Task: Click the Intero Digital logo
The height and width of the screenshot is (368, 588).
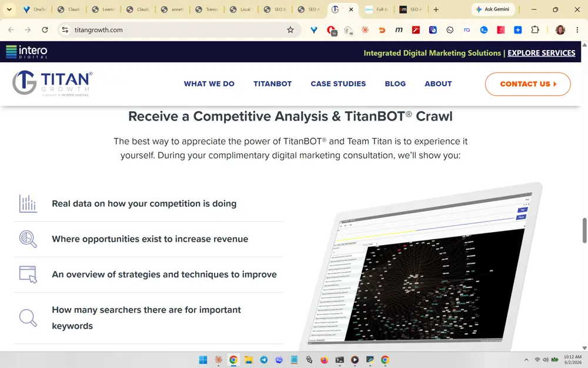Action: (x=26, y=52)
